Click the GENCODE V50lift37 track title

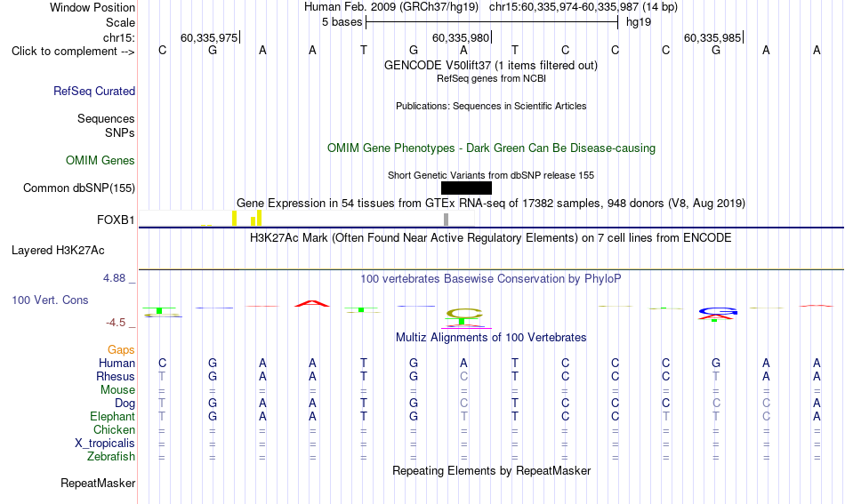pos(491,65)
